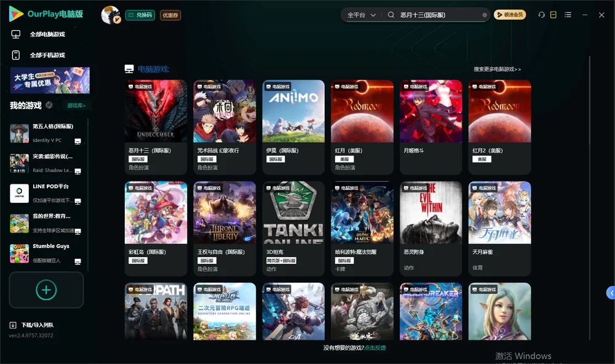Viewport: 615px width, 364px height.
Task: Open the 月姬格斗 game card
Action: (430, 127)
